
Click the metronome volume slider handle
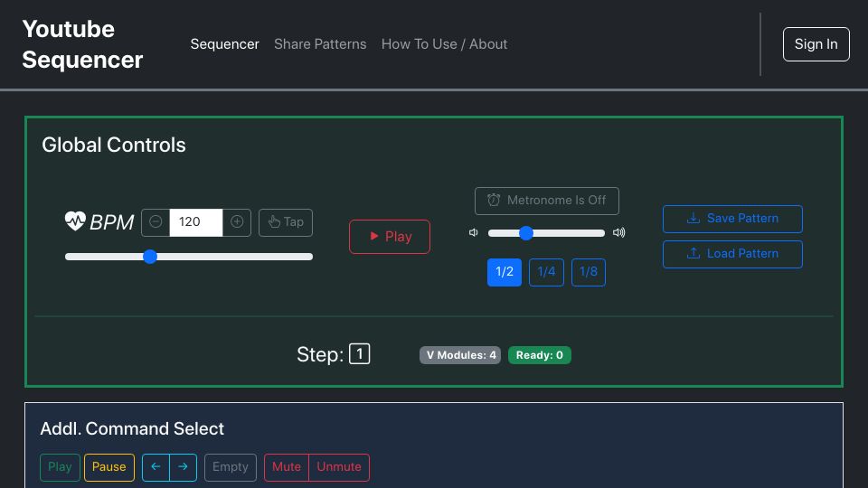526,233
